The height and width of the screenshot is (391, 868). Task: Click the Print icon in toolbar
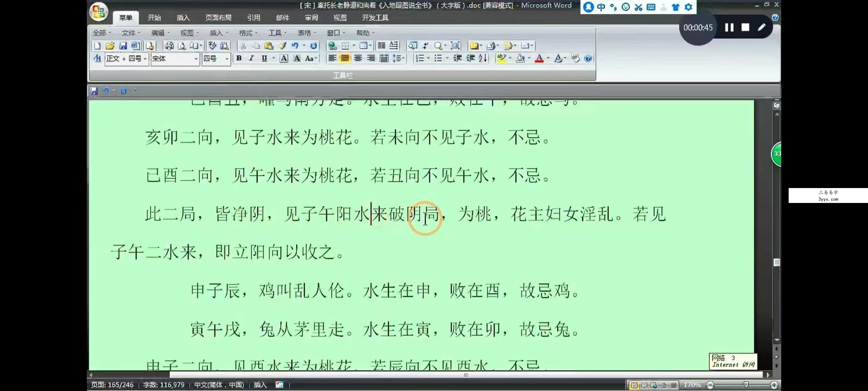pyautogui.click(x=169, y=46)
